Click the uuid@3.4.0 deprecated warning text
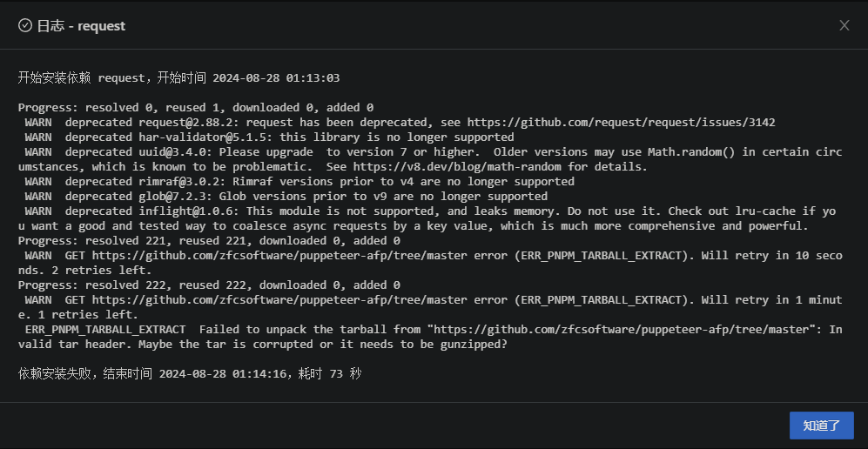The width and height of the screenshot is (868, 449). coord(430,159)
